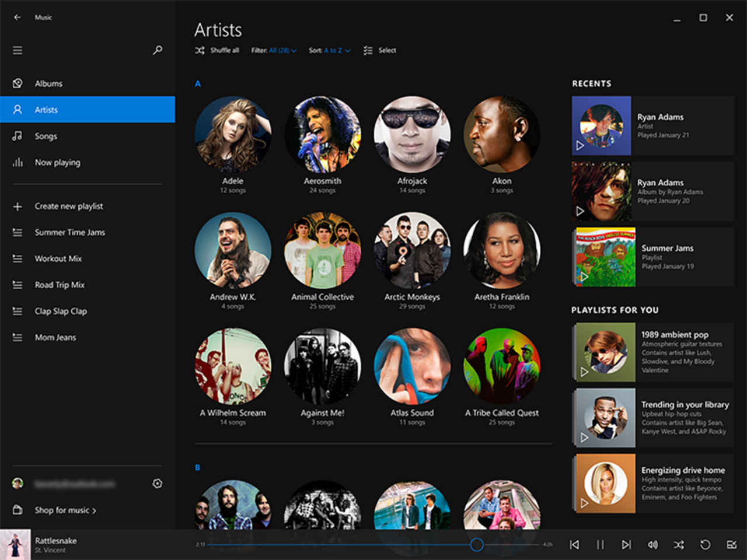Open the Workout Mix playlist
The width and height of the screenshot is (747, 560).
(x=58, y=258)
